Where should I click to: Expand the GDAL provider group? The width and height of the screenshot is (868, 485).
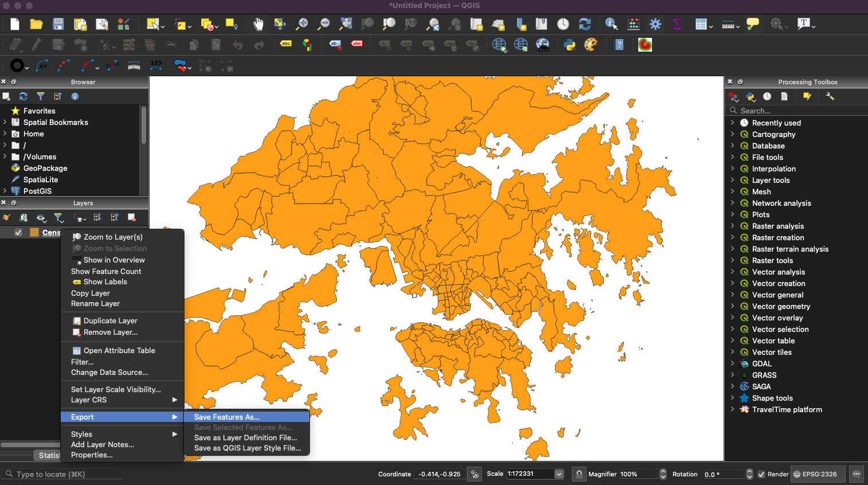[x=732, y=363]
